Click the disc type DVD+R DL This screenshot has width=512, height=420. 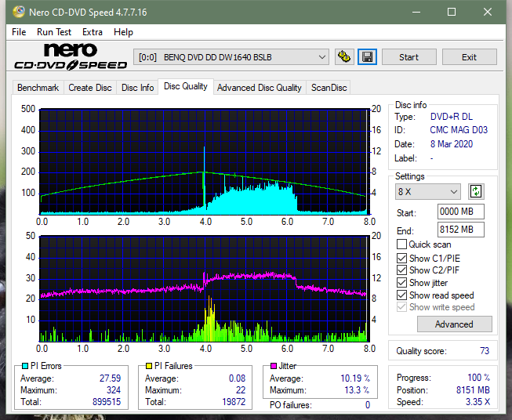pyautogui.click(x=452, y=117)
